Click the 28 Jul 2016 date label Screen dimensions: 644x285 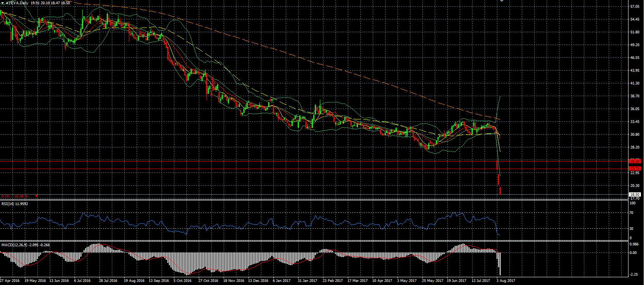coord(108,281)
